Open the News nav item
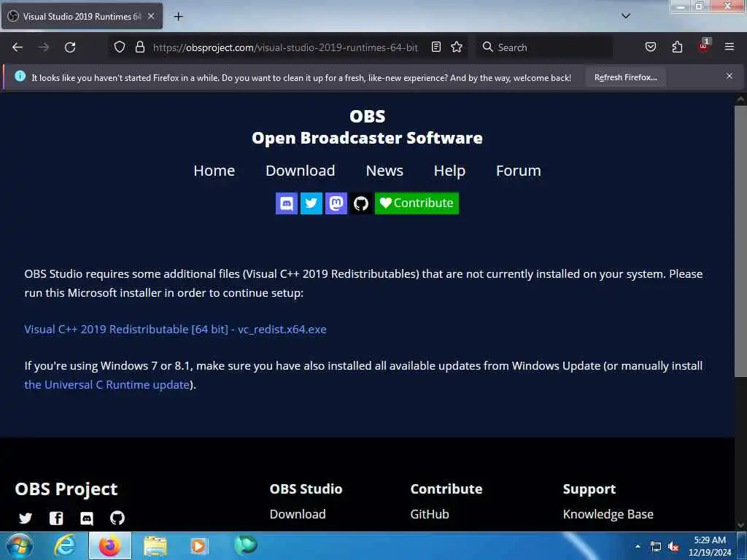The image size is (747, 560). pyautogui.click(x=384, y=171)
